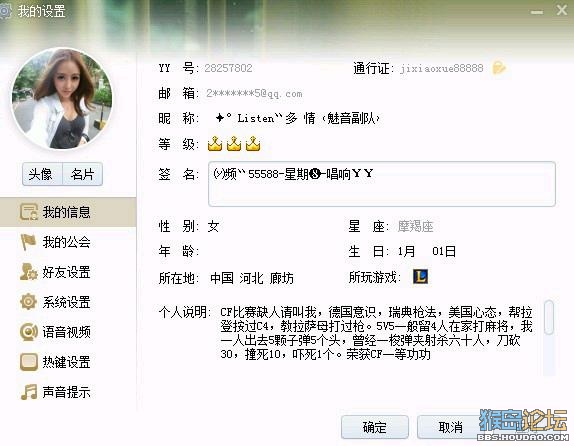Open Hotkey Settings icon
Screen dimensions: 574x446
(x=29, y=362)
